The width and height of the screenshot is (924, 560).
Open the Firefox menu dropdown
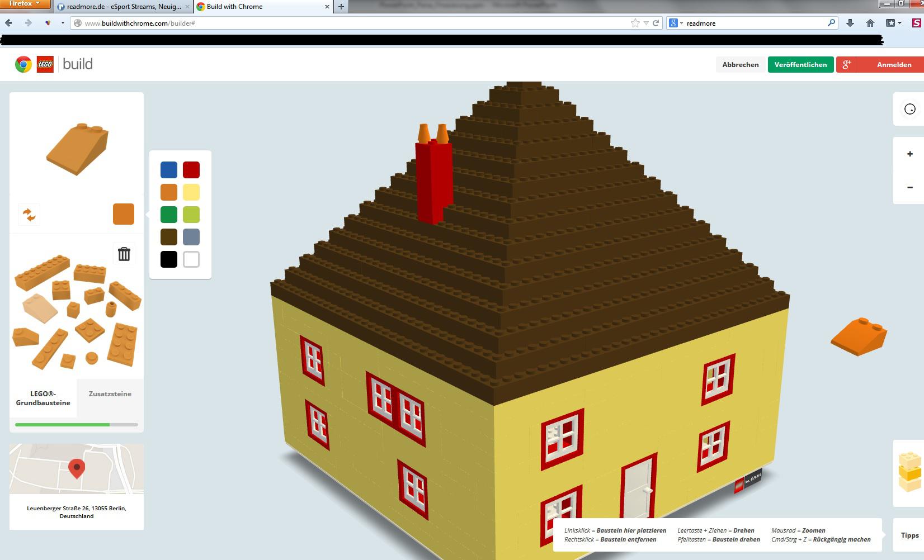click(26, 4)
